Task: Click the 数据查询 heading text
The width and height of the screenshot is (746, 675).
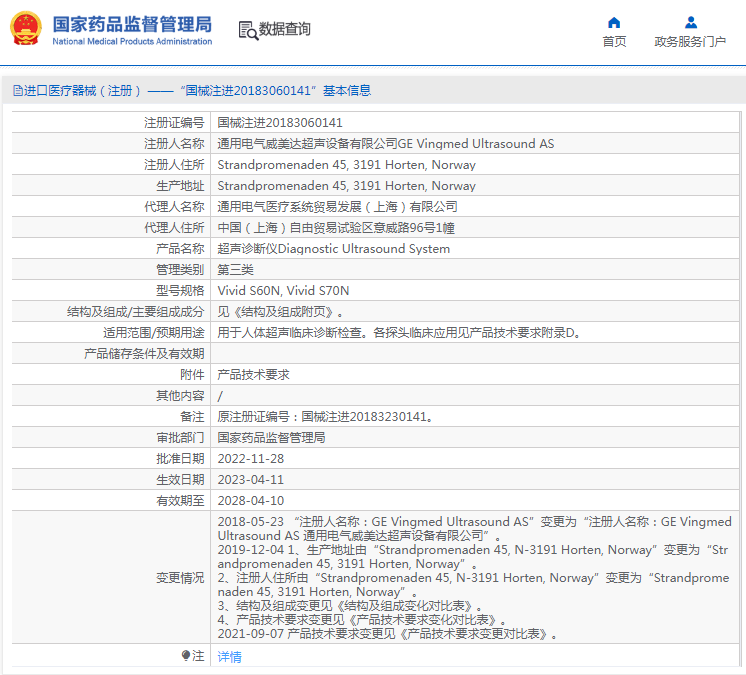Action: coord(285,29)
